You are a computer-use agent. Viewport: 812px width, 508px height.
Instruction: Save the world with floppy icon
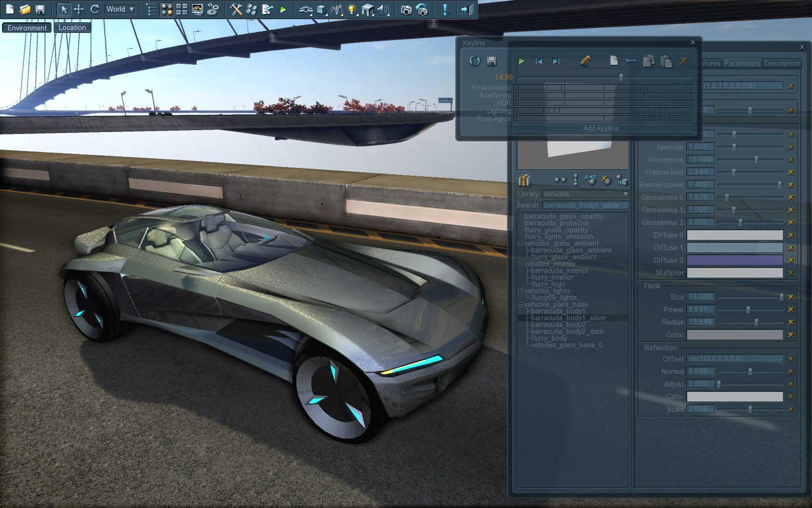[40, 9]
